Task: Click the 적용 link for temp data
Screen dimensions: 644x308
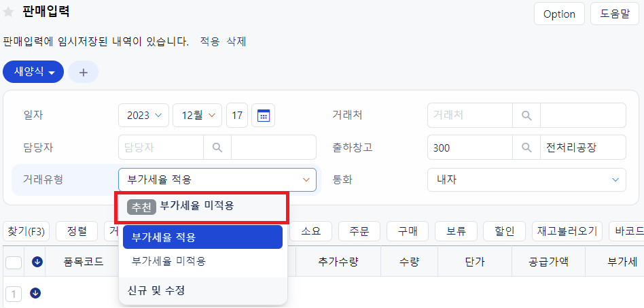Action: 210,41
